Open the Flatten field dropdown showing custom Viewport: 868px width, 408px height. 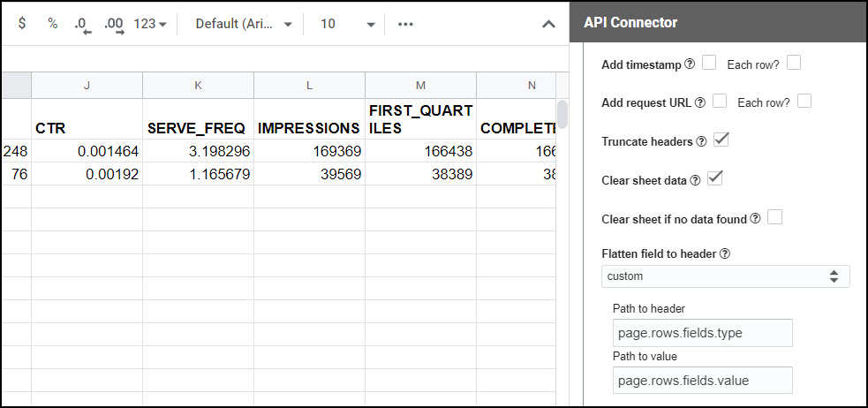tap(725, 276)
